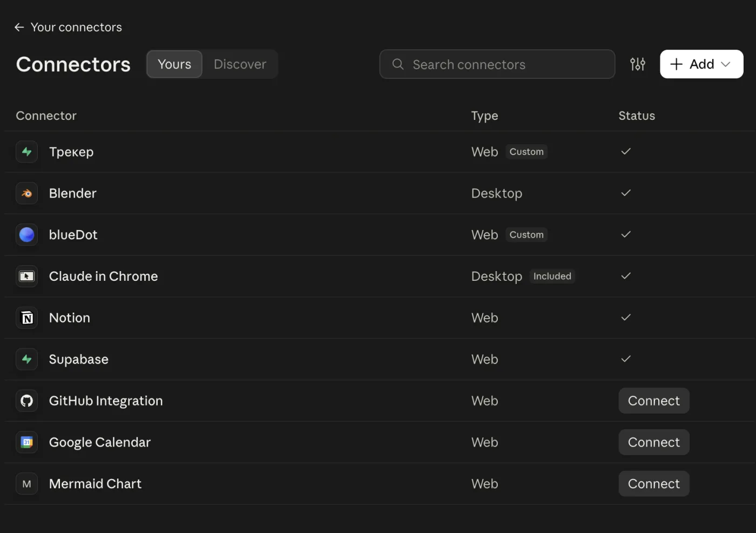Viewport: 756px width, 533px height.
Task: Click the Supabase logo icon
Action: (x=26, y=360)
